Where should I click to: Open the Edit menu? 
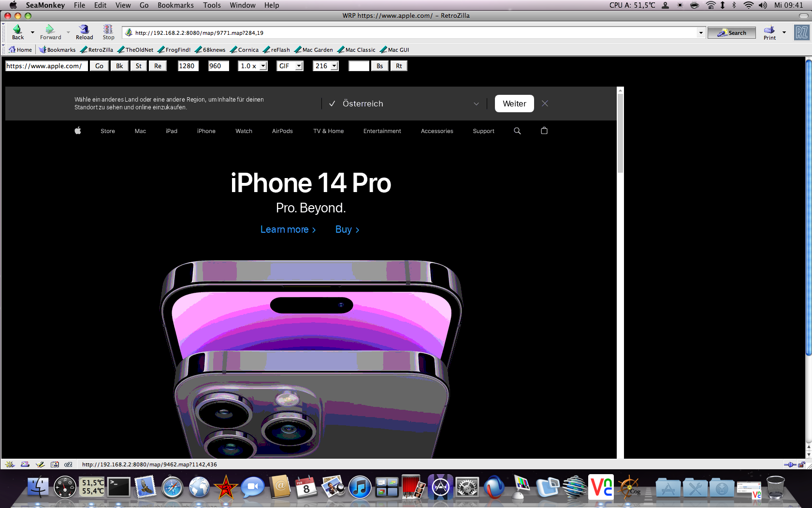tap(100, 5)
